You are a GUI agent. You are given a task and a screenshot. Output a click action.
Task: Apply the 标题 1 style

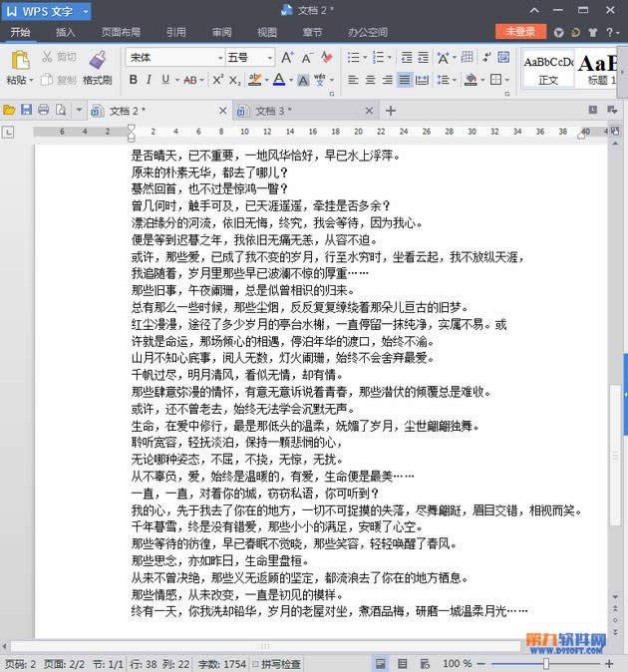[597, 70]
